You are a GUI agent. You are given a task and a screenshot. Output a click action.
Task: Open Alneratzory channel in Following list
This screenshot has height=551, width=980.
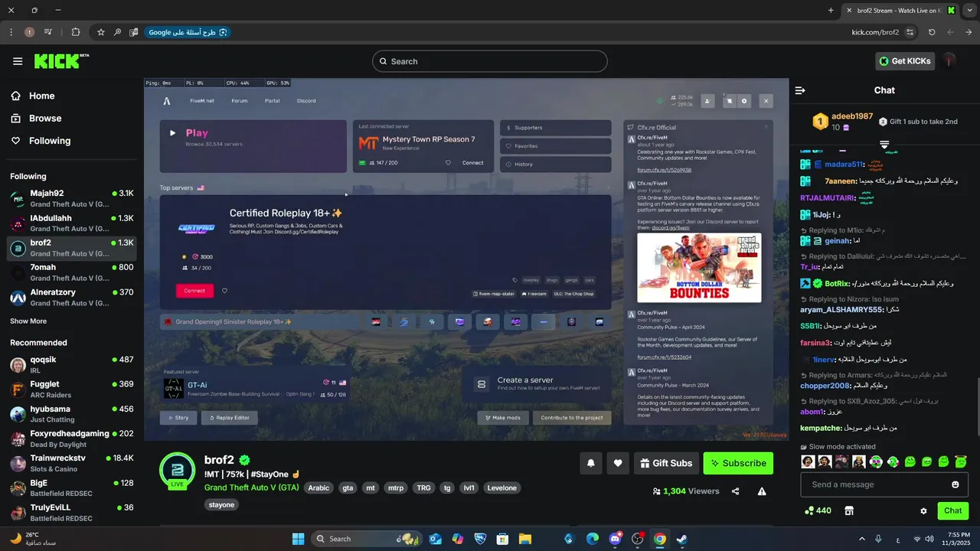click(72, 298)
